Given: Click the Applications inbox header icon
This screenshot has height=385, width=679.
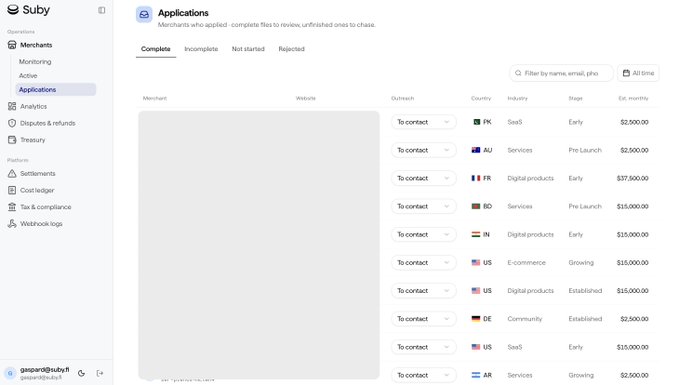Looking at the screenshot, I should pos(144,14).
